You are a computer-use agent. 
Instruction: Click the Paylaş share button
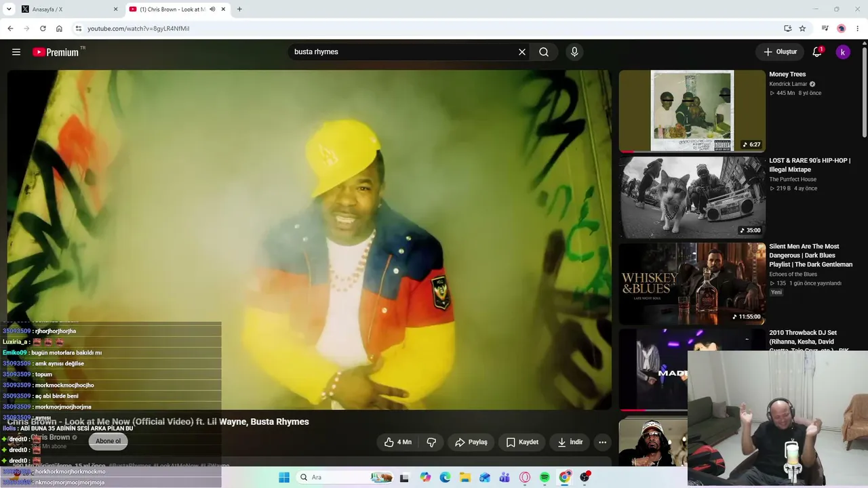(471, 442)
